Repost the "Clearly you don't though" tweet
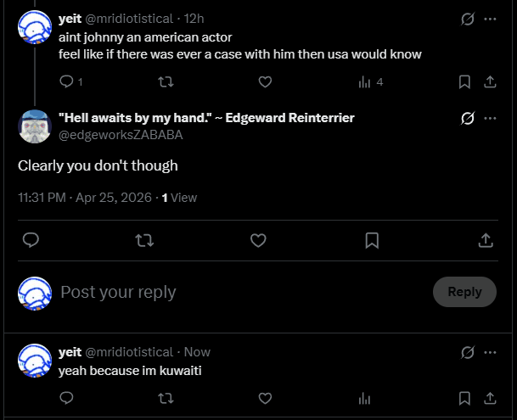The width and height of the screenshot is (517, 420). (x=144, y=241)
